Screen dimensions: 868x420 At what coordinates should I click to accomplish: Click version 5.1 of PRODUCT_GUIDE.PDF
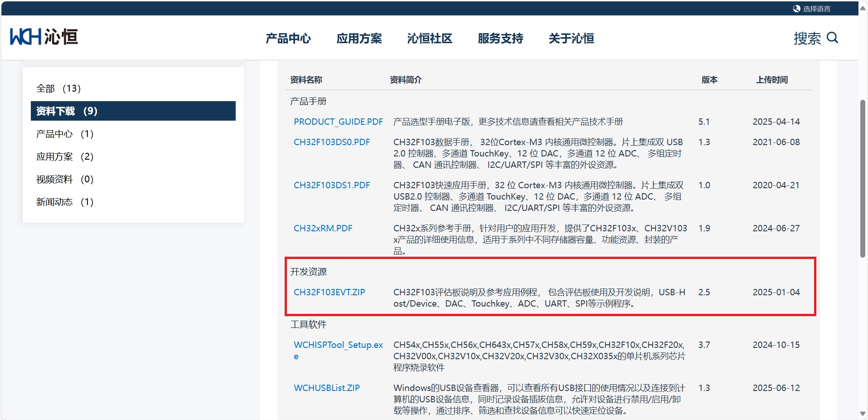pos(704,122)
